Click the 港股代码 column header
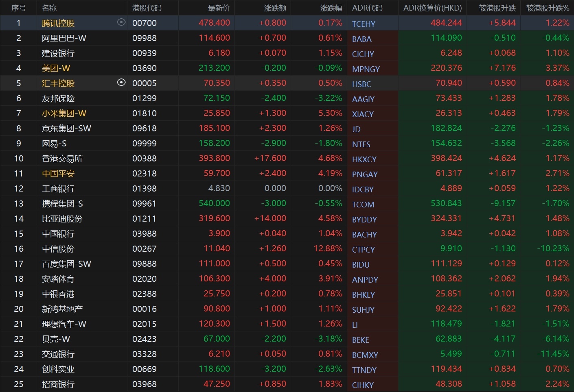The image size is (574, 392). pyautogui.click(x=147, y=8)
